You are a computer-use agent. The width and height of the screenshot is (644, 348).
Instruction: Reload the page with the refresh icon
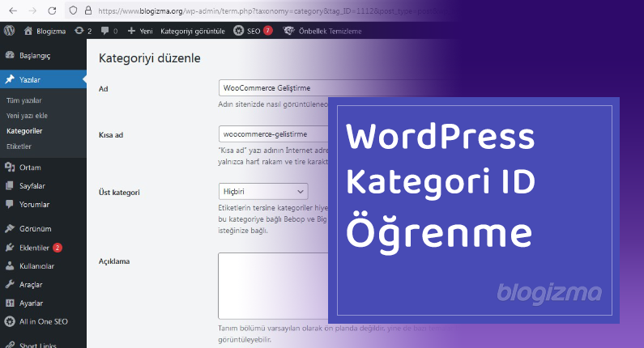[52, 11]
